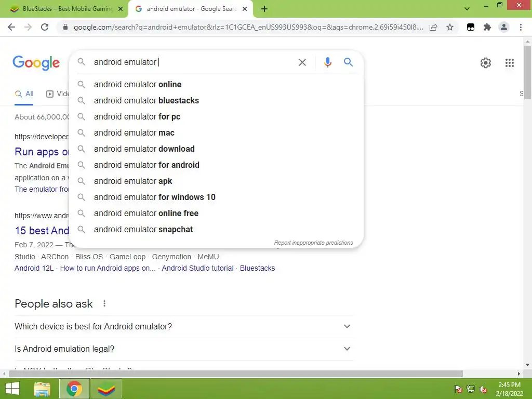This screenshot has width=532, height=399.
Task: Open How to run Android apps sitelink
Action: [x=108, y=269]
